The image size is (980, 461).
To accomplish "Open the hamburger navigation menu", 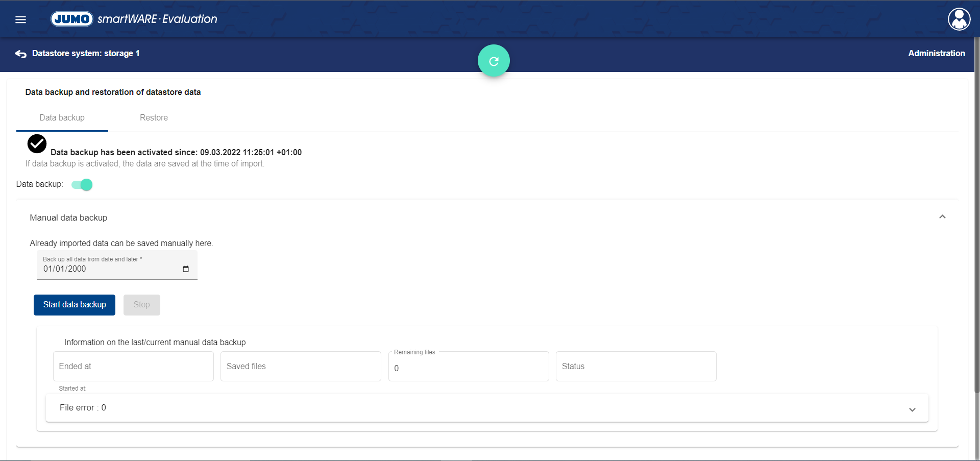I will point(20,19).
